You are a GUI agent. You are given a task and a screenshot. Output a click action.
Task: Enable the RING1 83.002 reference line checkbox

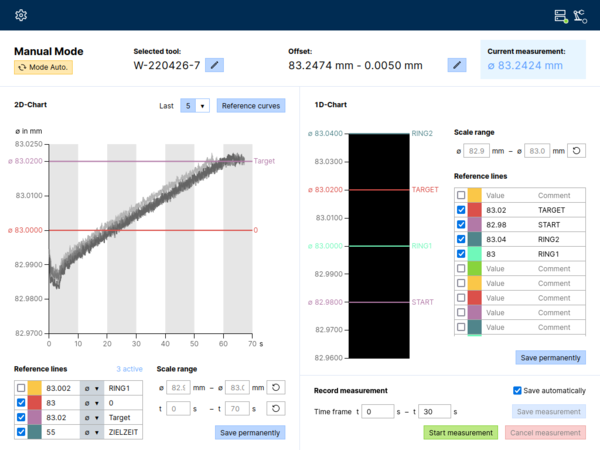[21, 388]
